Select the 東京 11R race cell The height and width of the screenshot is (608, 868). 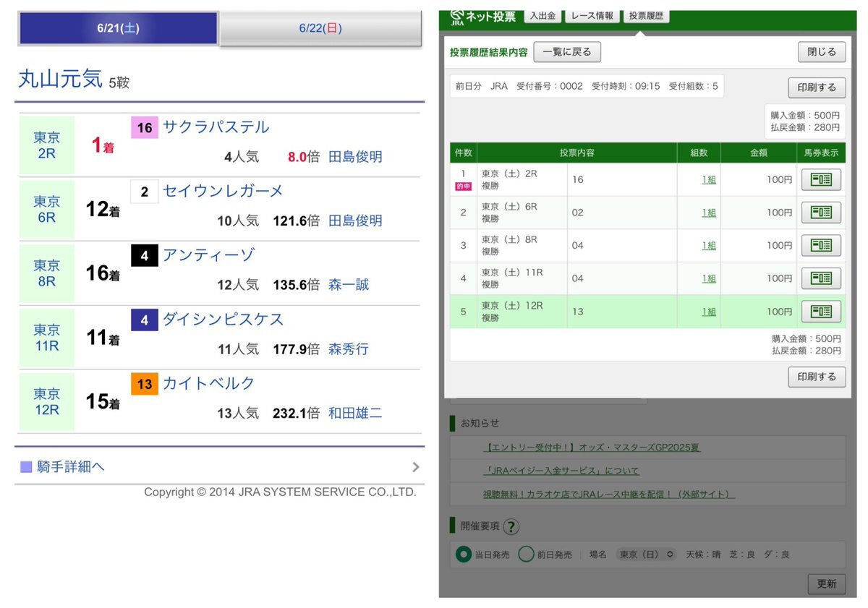47,338
